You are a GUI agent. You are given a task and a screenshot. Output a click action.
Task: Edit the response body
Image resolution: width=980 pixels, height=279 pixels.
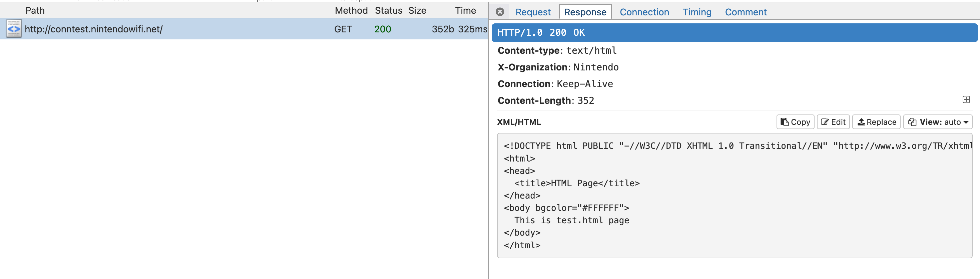coord(833,122)
